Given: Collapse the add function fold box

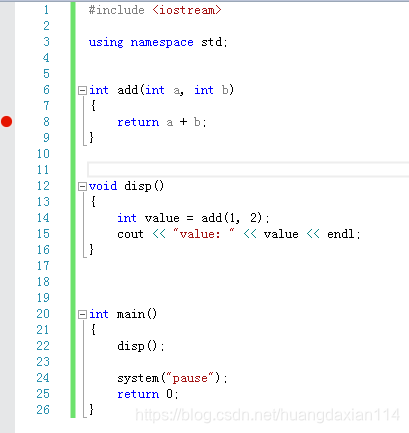Looking at the screenshot, I should pyautogui.click(x=82, y=90).
